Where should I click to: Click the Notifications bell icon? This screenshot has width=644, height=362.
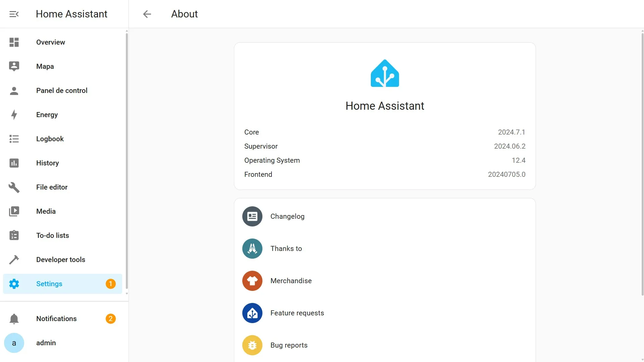click(14, 319)
